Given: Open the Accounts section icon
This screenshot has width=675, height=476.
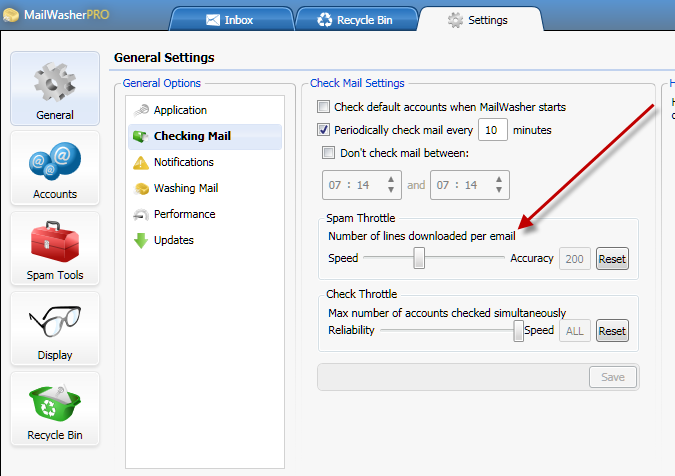Looking at the screenshot, I should pos(55,160).
